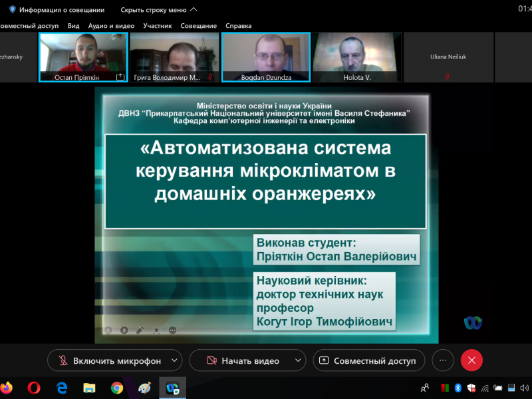Image resolution: width=532 pixels, height=399 pixels.
Task: Click the Microsoft Edge taskbar icon
Action: pyautogui.click(x=62, y=387)
